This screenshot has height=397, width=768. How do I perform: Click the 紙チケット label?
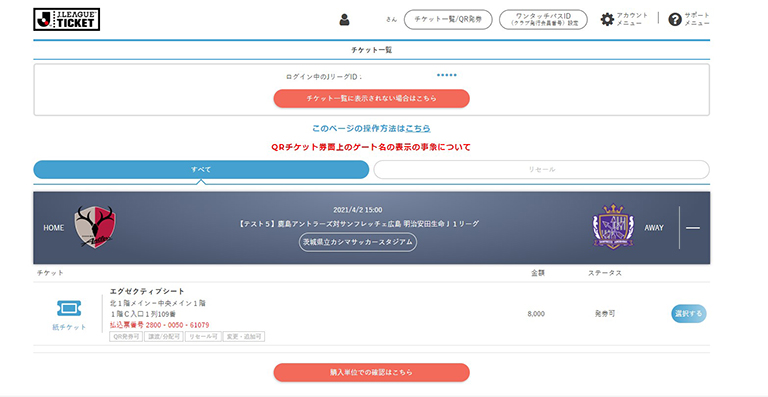coord(69,327)
